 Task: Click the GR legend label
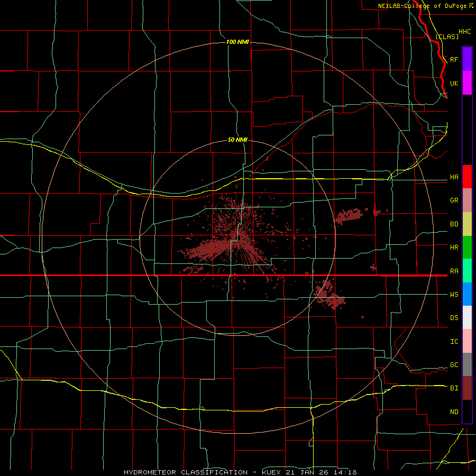pos(454,200)
